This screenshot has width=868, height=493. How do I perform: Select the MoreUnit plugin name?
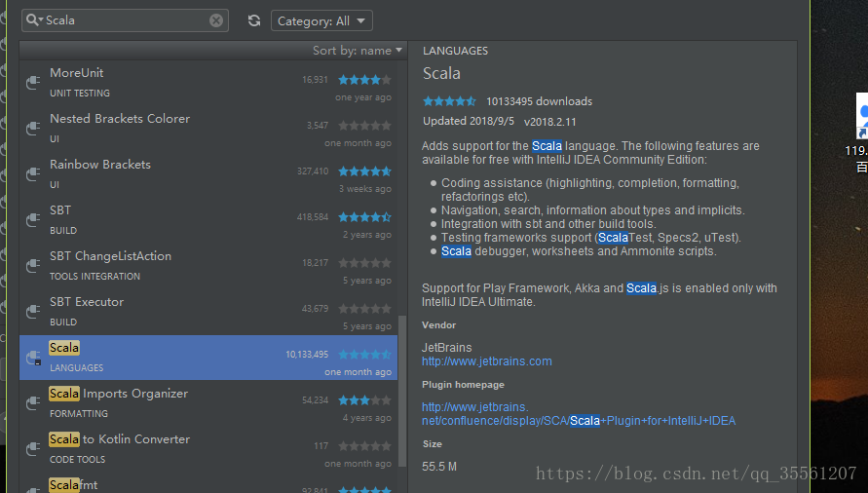click(x=76, y=72)
